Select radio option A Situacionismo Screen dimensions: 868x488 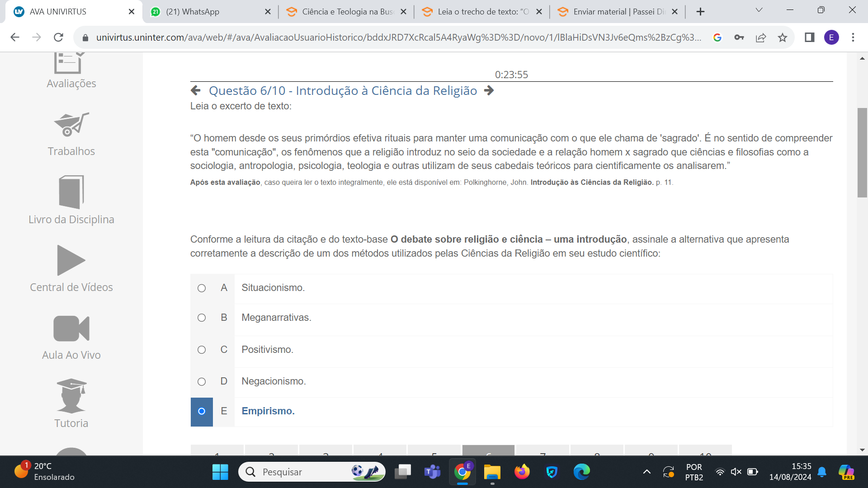[x=202, y=288]
